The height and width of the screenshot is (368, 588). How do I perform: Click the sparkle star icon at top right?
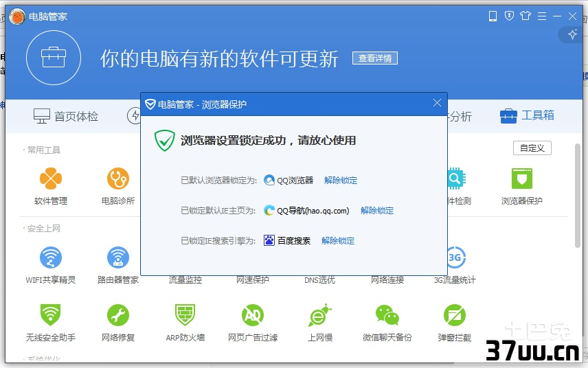pyautogui.click(x=572, y=34)
